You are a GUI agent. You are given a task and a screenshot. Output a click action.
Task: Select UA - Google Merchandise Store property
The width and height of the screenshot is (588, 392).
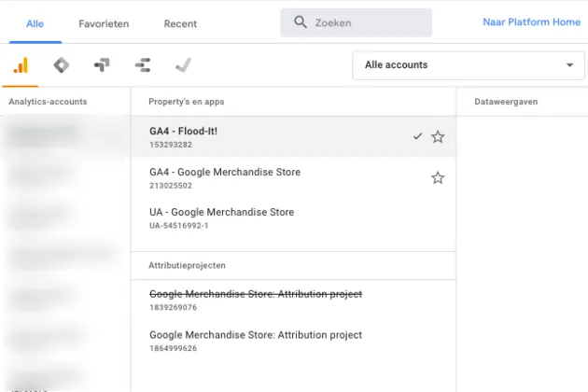[x=294, y=218]
